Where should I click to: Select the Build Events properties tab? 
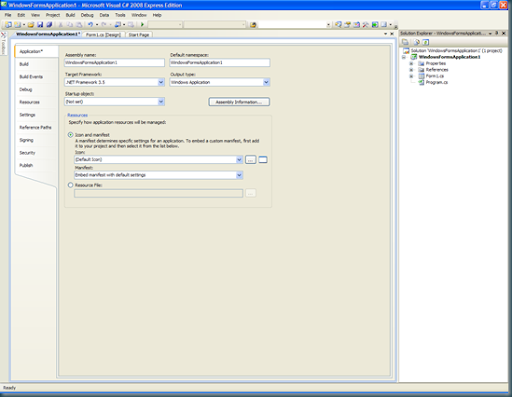[x=31, y=77]
